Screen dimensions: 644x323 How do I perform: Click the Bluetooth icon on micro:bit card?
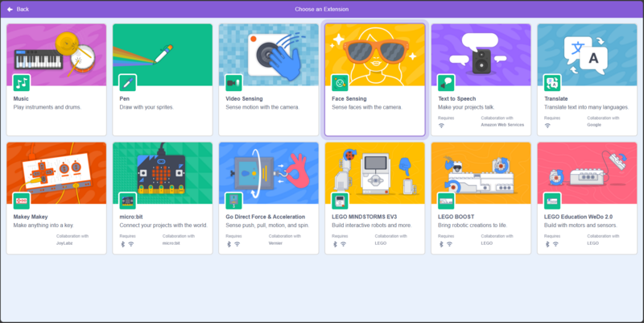tap(122, 244)
